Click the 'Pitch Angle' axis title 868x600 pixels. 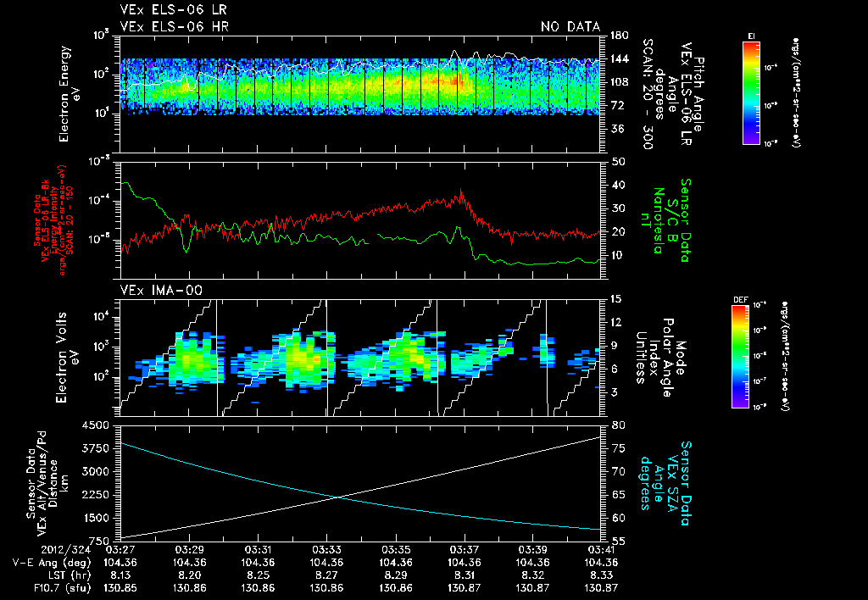[698, 94]
